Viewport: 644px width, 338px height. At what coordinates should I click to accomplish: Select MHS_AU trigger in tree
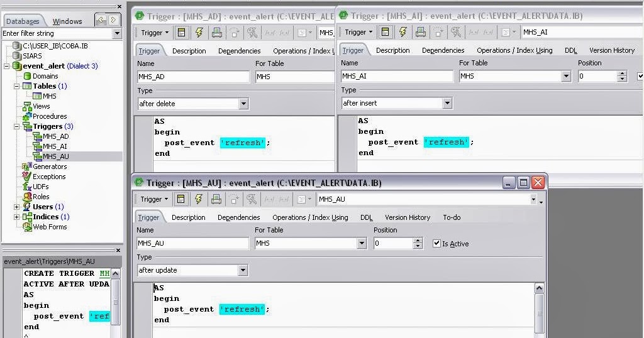(x=56, y=156)
